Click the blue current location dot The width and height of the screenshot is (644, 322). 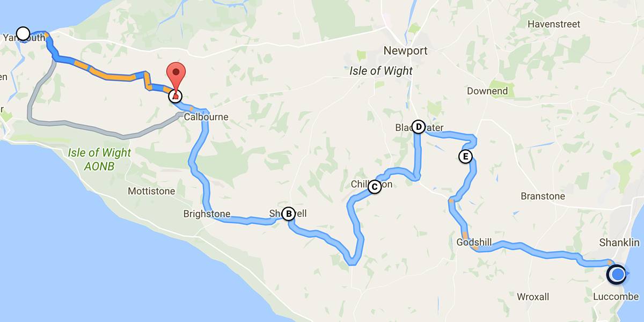pyautogui.click(x=618, y=274)
